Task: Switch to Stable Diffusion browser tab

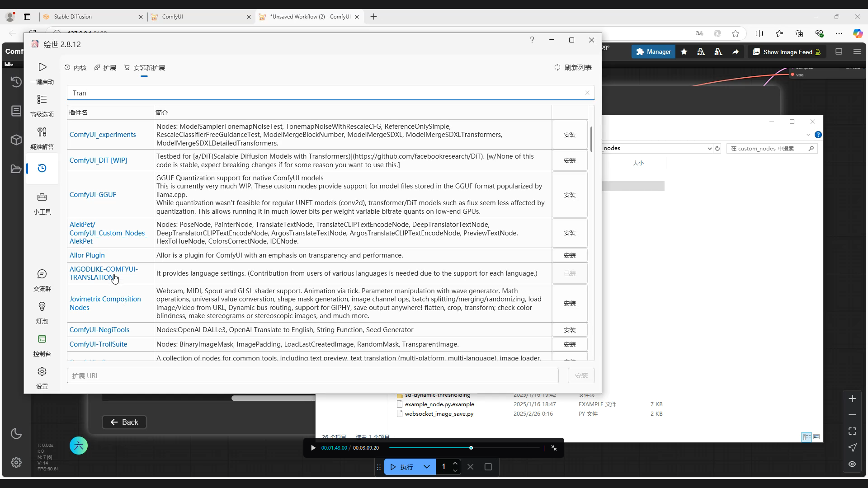Action: [93, 17]
